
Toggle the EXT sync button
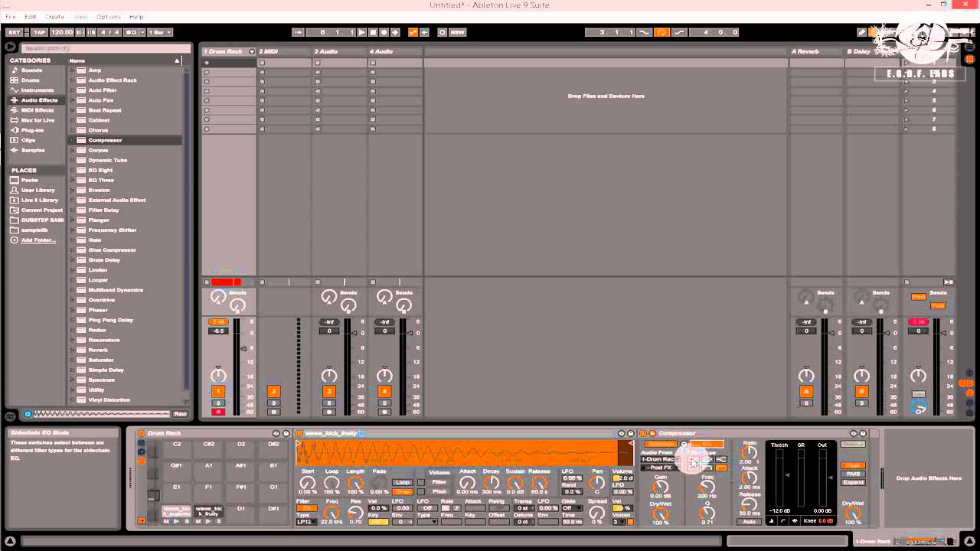14,32
